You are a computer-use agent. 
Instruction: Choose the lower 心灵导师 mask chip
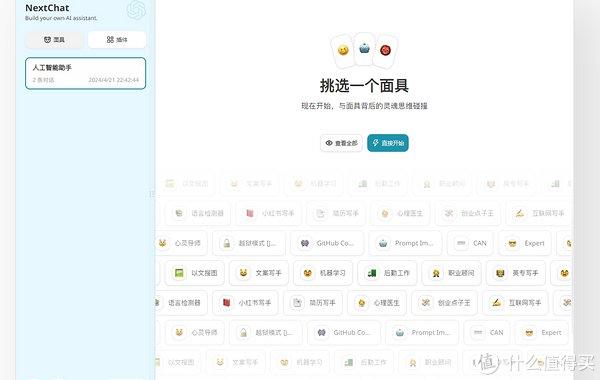tap(195, 333)
